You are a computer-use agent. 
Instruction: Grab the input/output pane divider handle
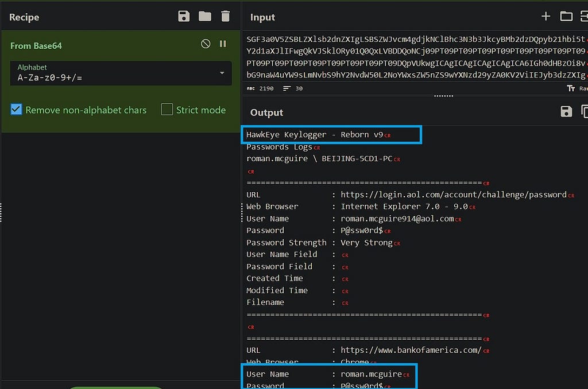point(443,96)
